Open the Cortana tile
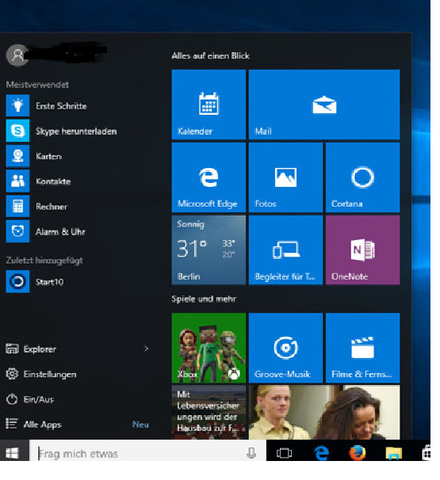 coord(363,177)
